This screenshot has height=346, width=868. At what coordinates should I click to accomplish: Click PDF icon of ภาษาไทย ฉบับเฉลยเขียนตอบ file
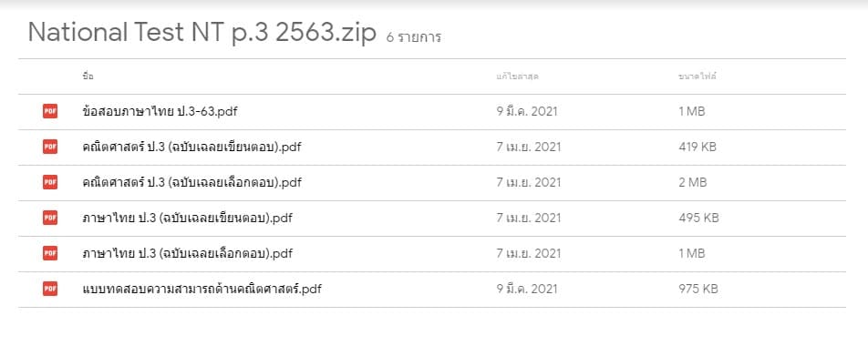tap(50, 218)
